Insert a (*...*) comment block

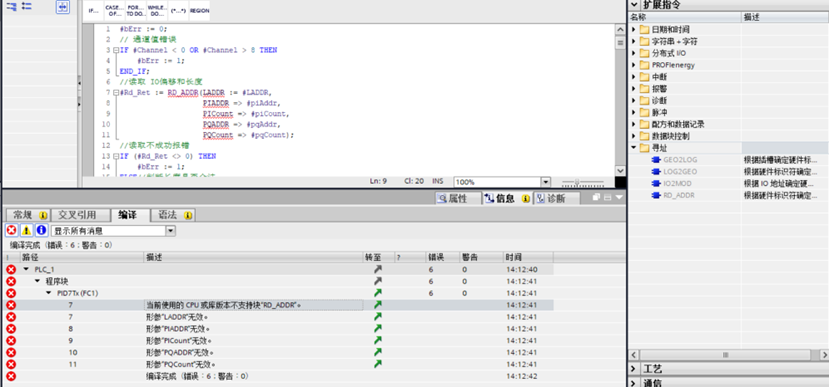tap(178, 11)
